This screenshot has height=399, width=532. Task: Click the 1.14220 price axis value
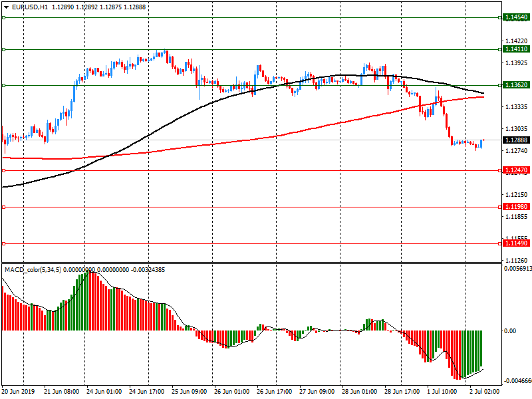[517, 41]
